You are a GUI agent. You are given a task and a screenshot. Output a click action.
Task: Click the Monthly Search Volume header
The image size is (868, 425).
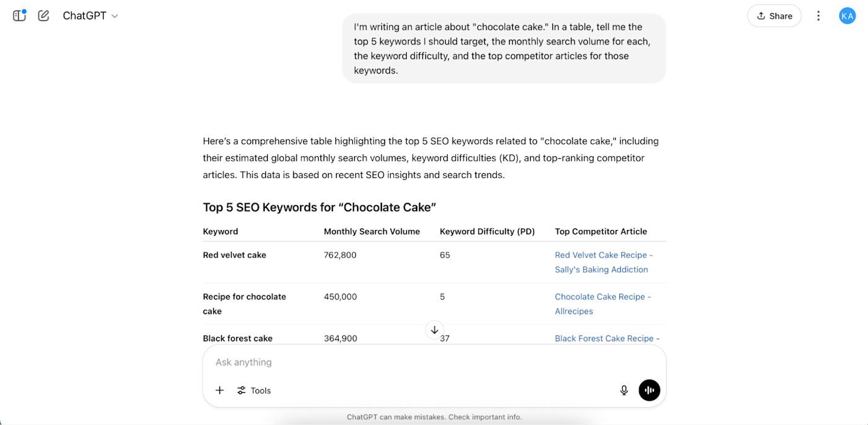[371, 231]
